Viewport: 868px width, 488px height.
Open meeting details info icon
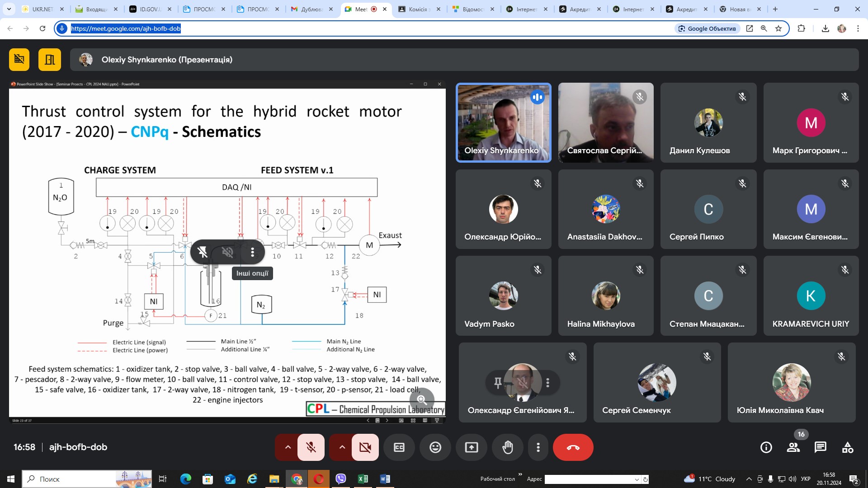click(x=766, y=447)
